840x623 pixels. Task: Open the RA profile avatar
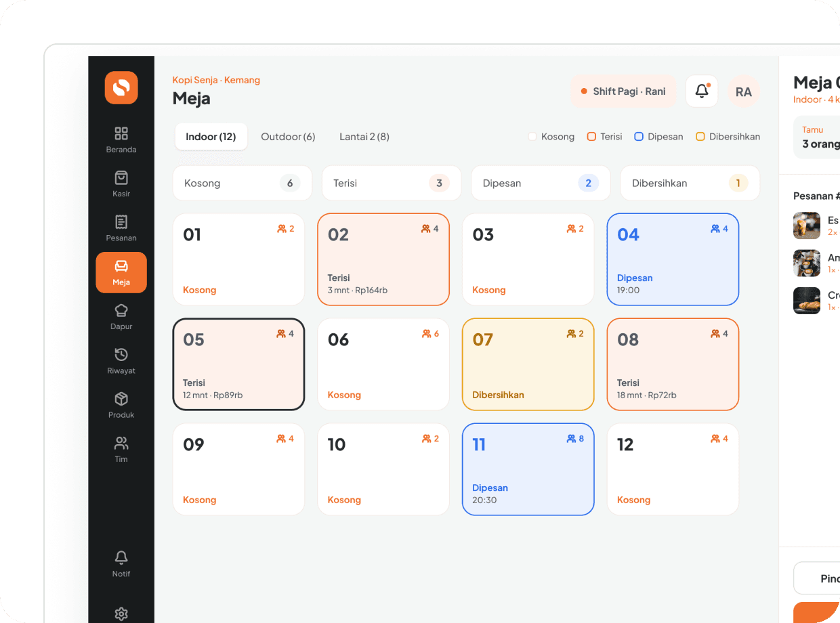(x=744, y=91)
